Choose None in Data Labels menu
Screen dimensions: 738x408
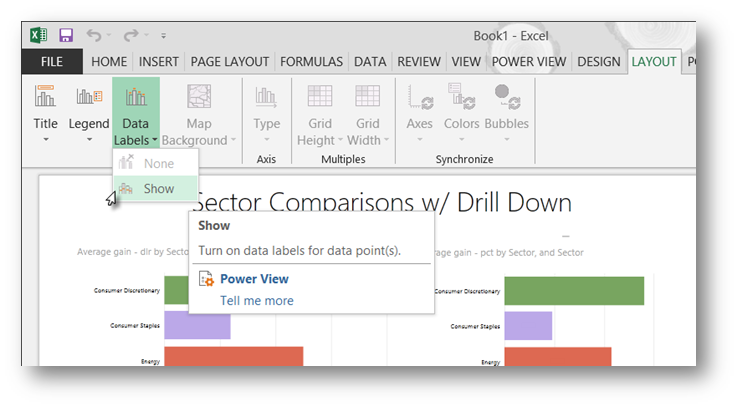tap(156, 163)
